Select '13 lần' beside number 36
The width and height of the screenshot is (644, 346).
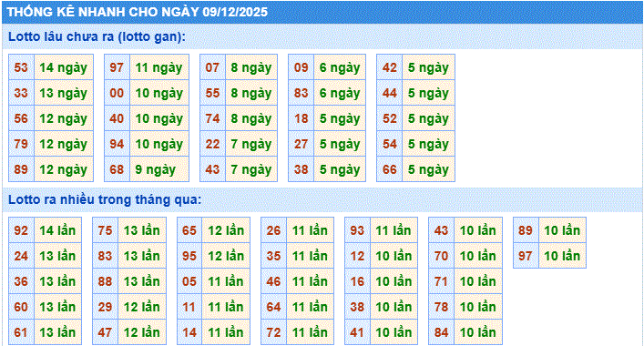pos(57,281)
